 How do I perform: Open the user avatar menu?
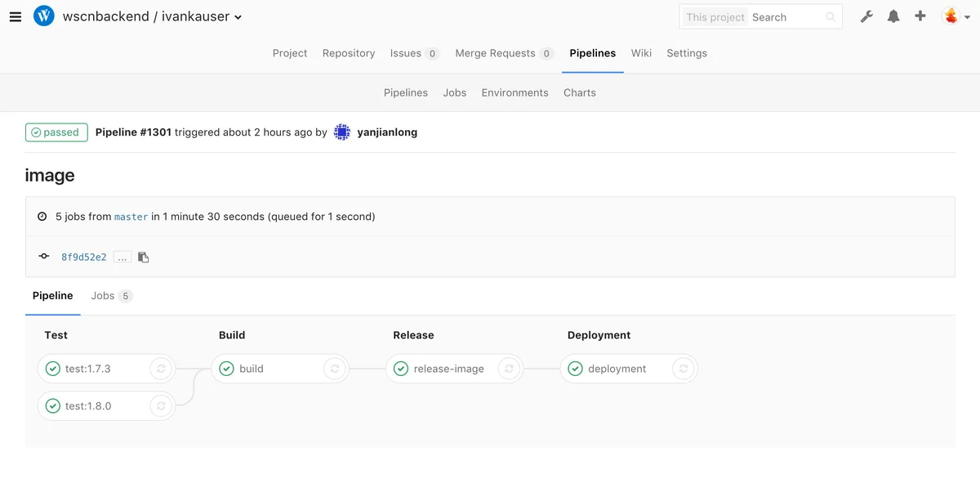tap(955, 16)
